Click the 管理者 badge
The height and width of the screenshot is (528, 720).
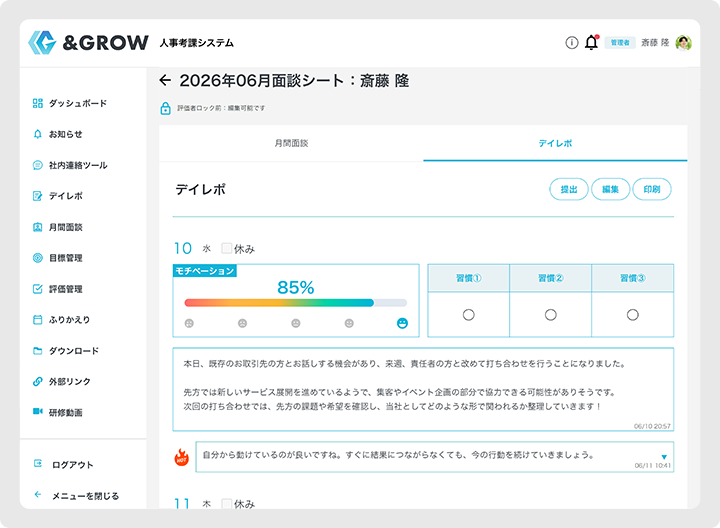[620, 43]
